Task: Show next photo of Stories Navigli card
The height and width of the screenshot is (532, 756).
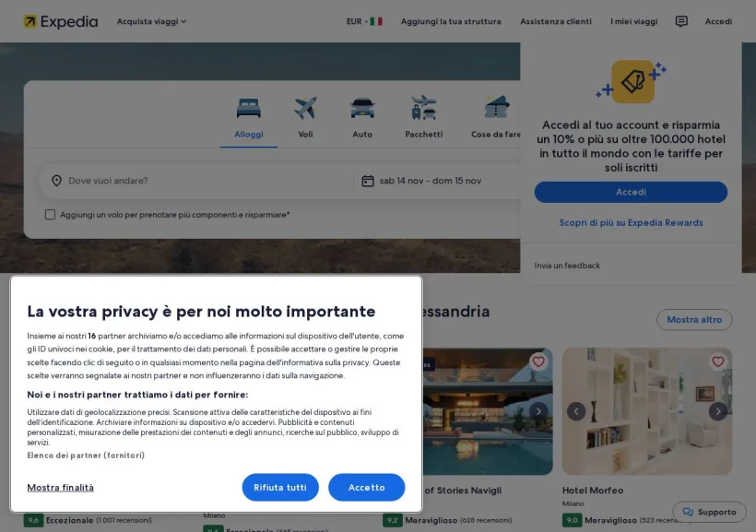Action: tap(538, 411)
